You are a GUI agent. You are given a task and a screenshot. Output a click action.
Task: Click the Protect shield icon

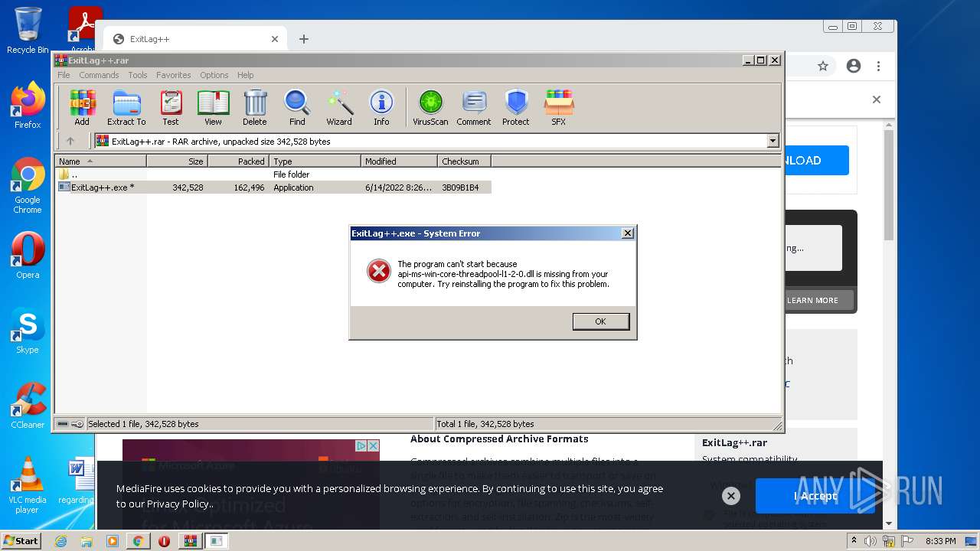point(516,107)
